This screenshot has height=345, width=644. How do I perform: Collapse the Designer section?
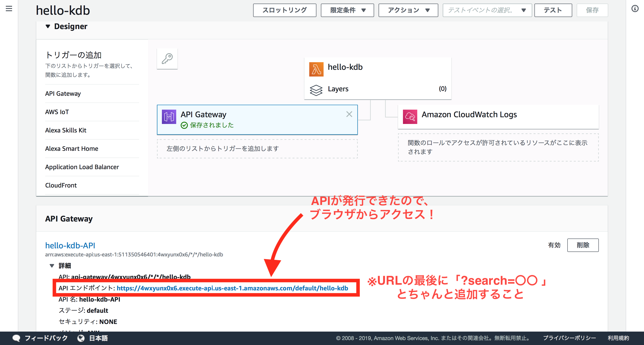click(x=48, y=26)
